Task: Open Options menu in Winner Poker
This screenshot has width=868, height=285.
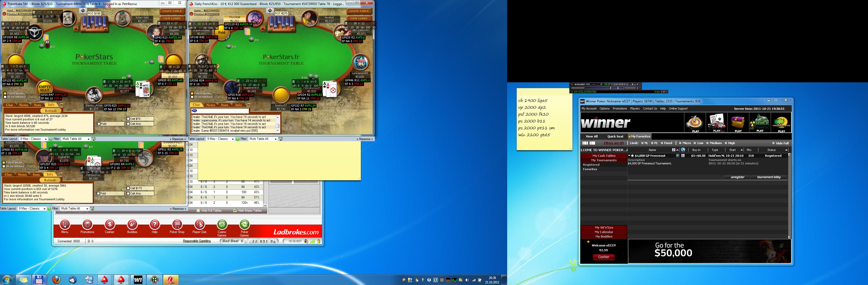Action: [x=604, y=108]
